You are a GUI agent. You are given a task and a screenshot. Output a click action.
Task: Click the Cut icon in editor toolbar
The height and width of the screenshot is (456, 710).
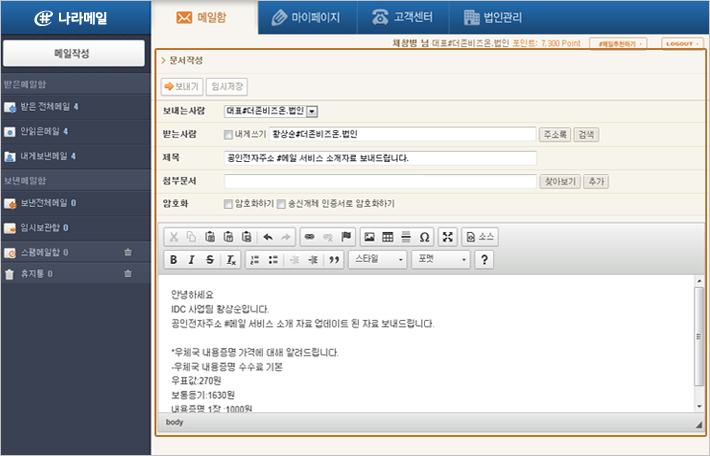pyautogui.click(x=173, y=237)
